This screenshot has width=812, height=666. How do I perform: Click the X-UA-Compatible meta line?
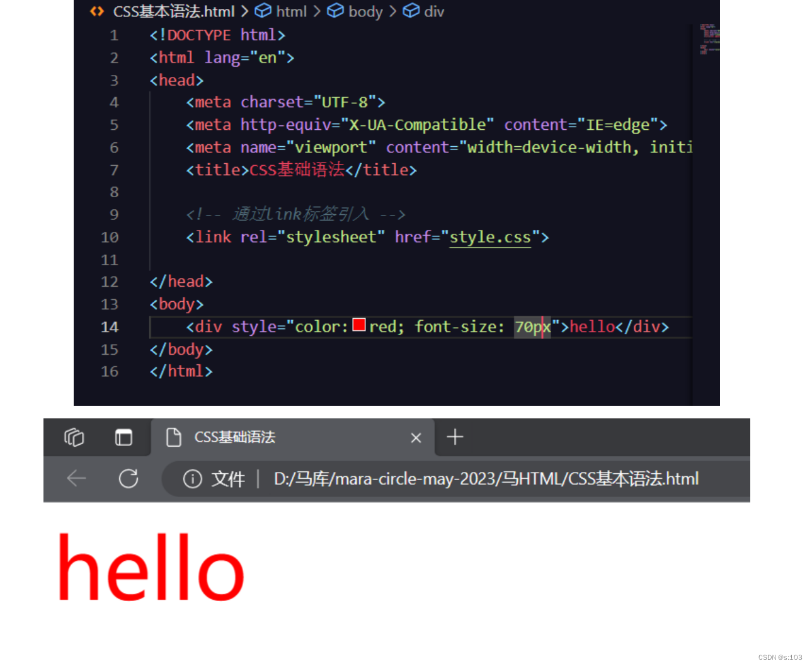click(426, 125)
